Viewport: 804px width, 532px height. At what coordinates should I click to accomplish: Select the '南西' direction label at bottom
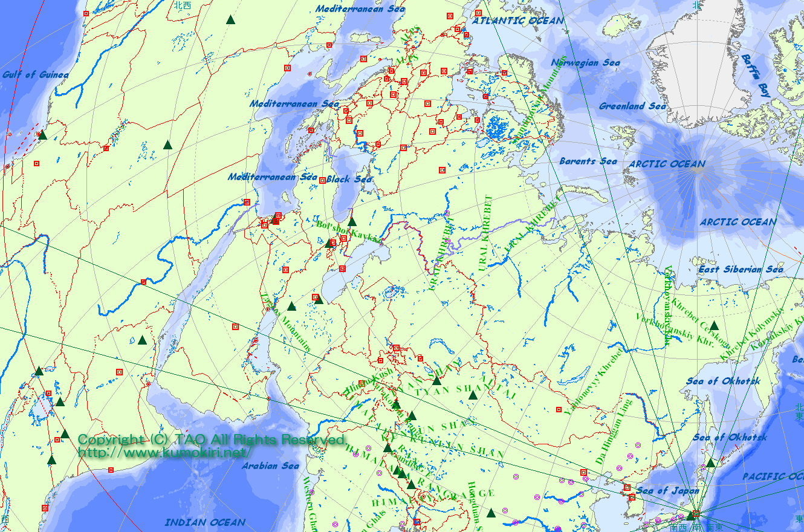click(679, 527)
